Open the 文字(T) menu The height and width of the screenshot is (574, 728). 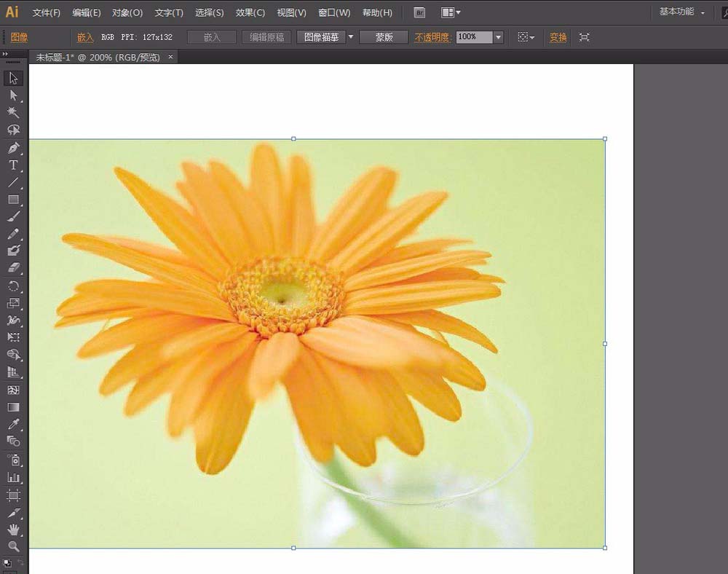click(169, 12)
